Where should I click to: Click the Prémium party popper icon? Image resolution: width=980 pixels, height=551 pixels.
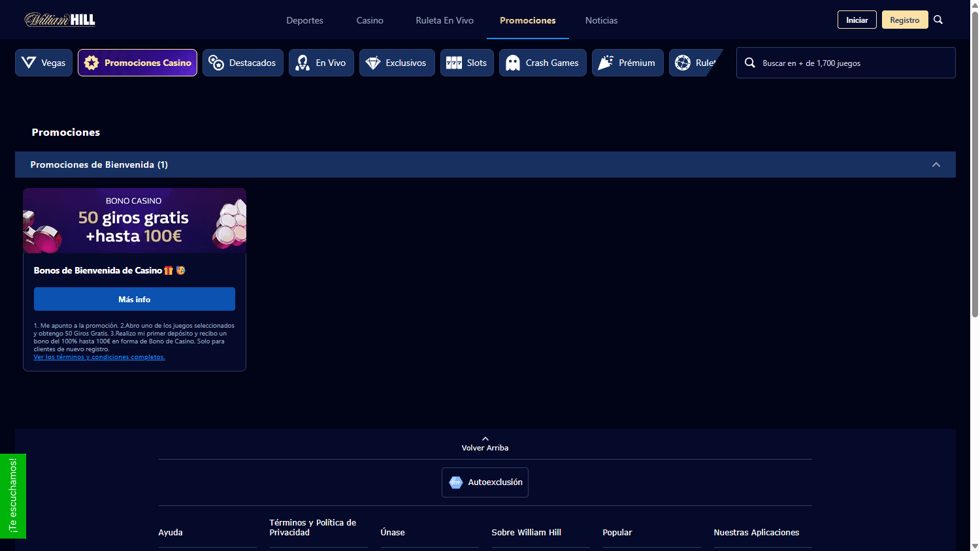coord(606,63)
